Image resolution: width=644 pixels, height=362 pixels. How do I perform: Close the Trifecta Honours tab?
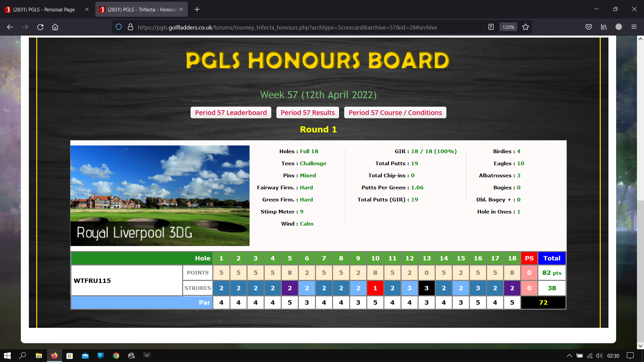point(181,9)
